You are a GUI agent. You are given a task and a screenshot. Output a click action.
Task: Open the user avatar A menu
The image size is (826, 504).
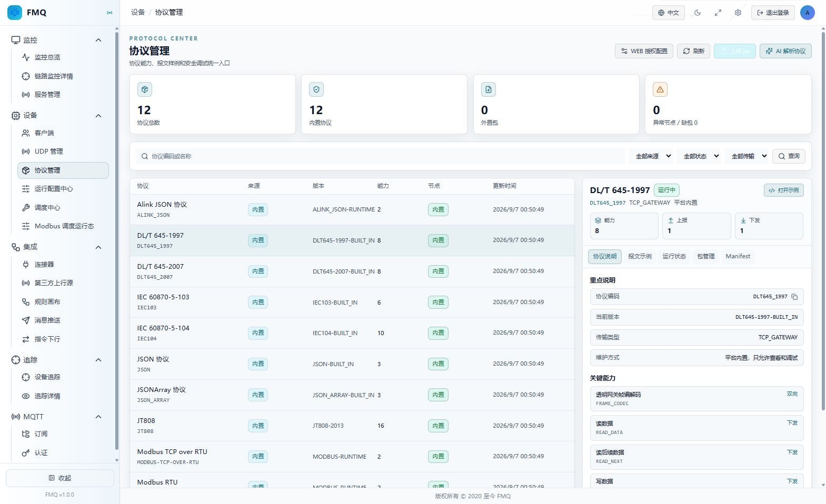coord(808,13)
